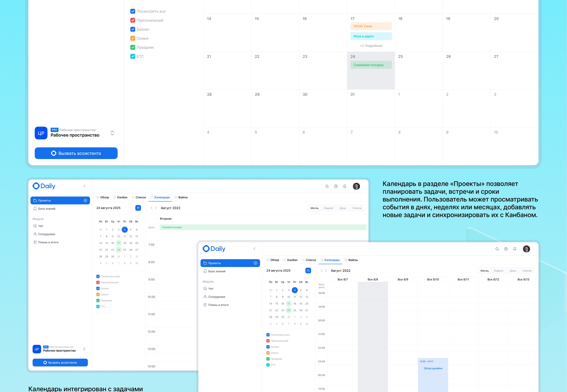Click the search icon in middle window header
The image size is (567, 392).
[x=327, y=186]
